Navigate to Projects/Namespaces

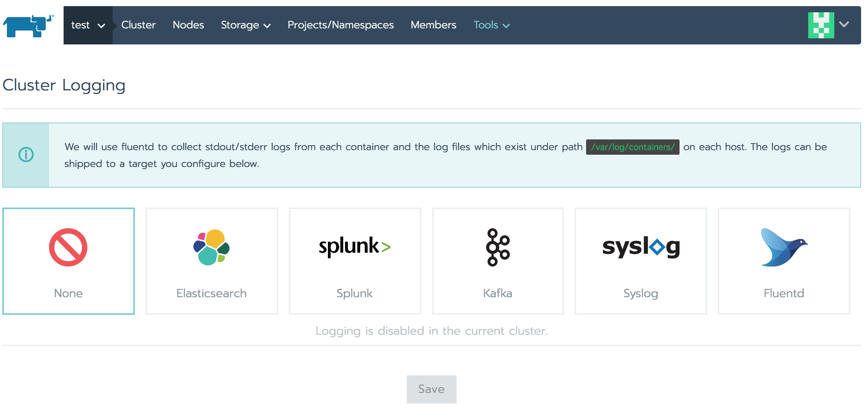coord(341,25)
